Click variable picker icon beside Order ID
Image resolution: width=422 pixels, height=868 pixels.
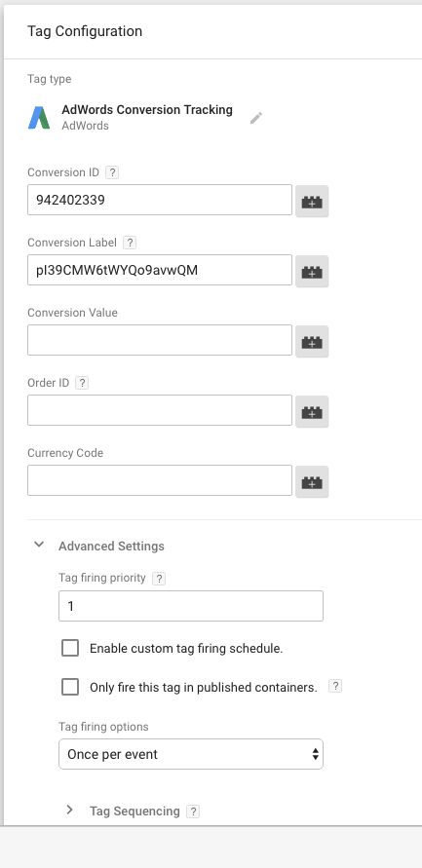tap(312, 411)
